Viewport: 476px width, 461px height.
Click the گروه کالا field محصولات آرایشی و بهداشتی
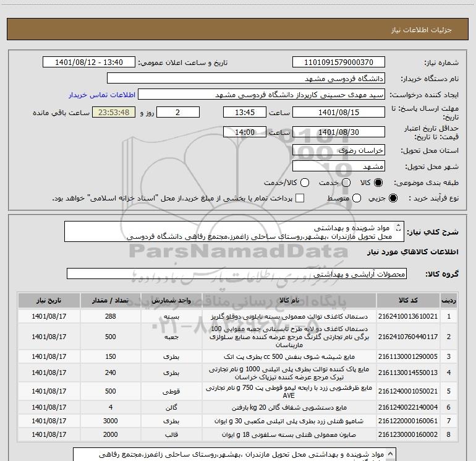tap(237, 274)
